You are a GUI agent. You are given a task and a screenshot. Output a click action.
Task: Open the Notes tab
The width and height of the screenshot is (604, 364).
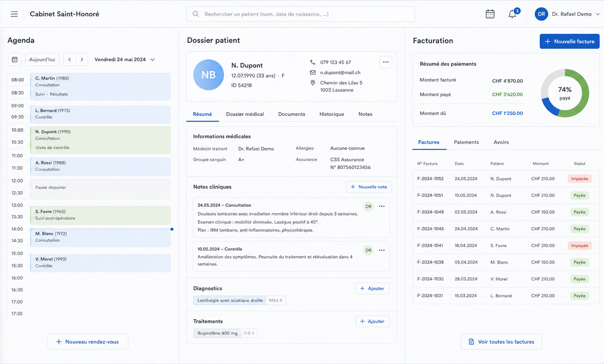coord(365,114)
